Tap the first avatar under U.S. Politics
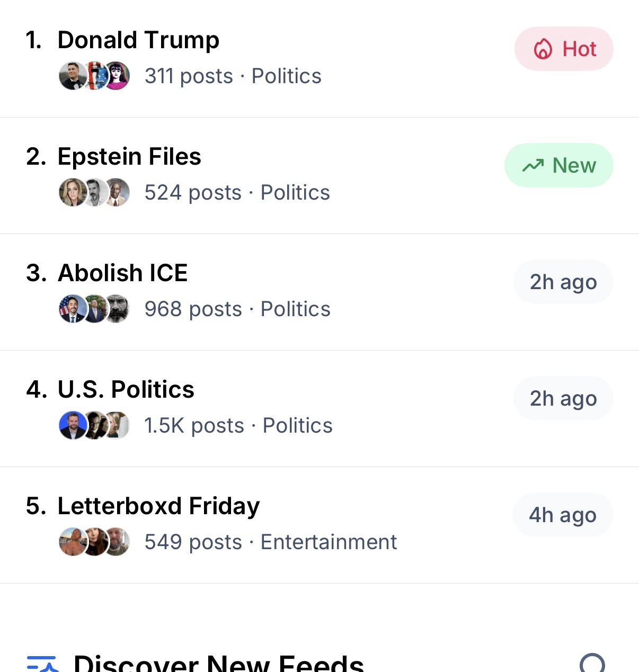Screen dimensions: 639x672 (73, 425)
